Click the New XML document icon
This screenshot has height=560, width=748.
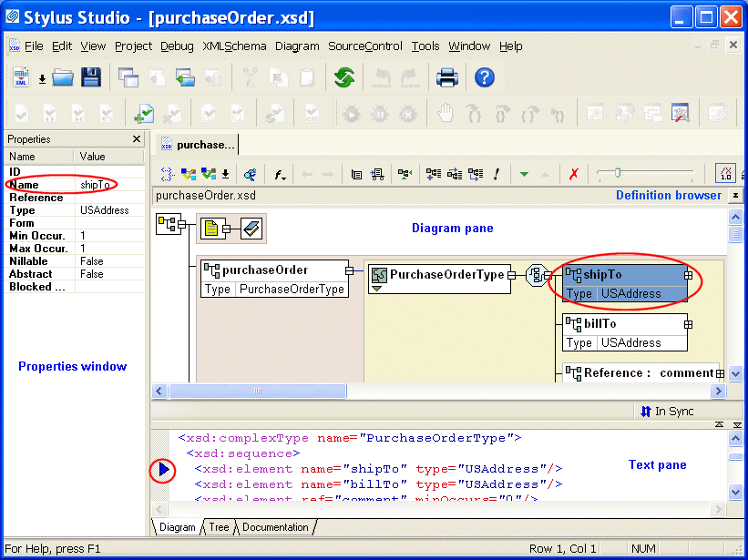(21, 78)
